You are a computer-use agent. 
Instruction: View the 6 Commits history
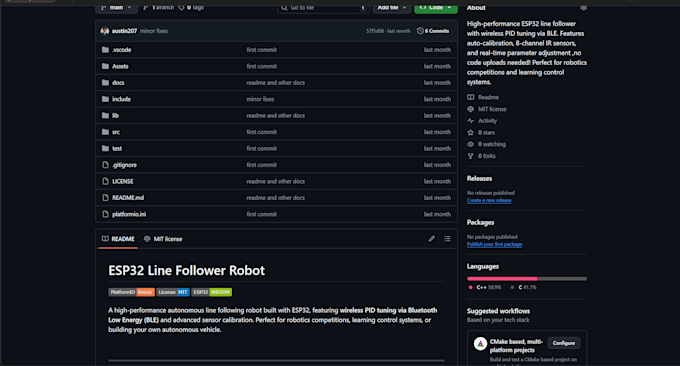point(433,31)
